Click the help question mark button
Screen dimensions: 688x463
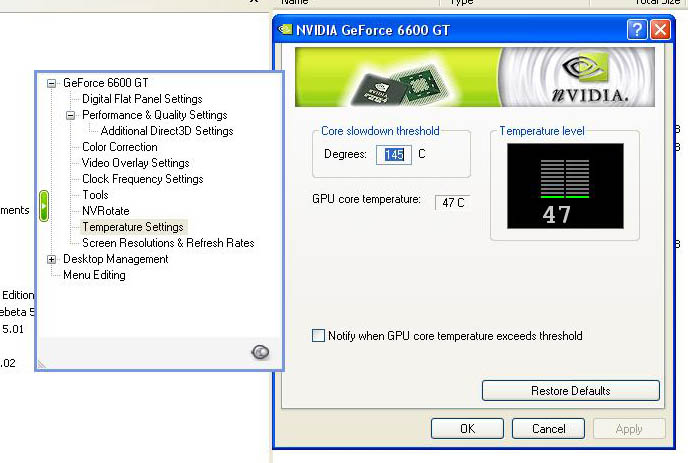[637, 30]
